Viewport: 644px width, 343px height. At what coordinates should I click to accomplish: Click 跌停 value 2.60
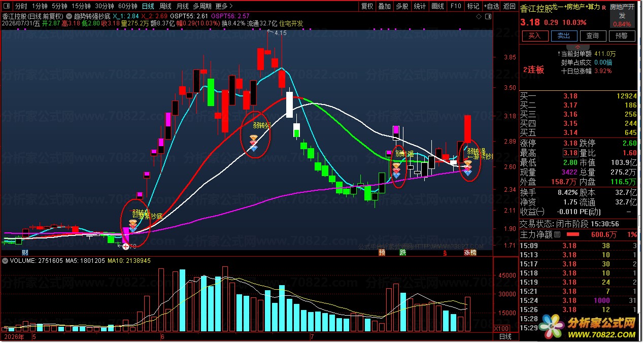629,144
